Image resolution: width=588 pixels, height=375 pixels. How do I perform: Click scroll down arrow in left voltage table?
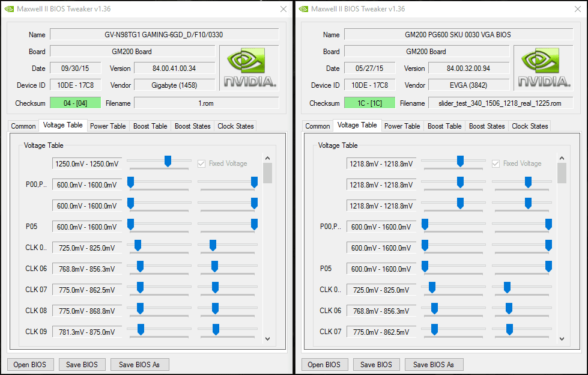(x=267, y=338)
